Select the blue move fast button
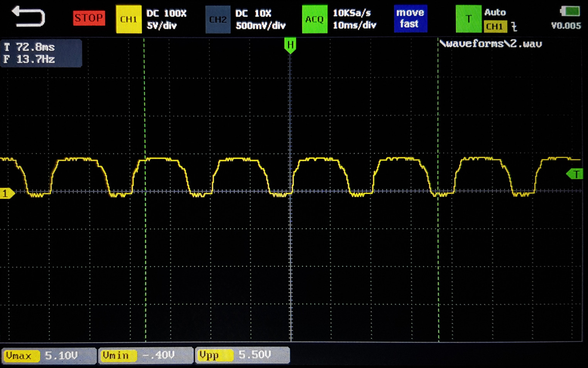Viewport: 588px width, 368px height. coord(410,19)
